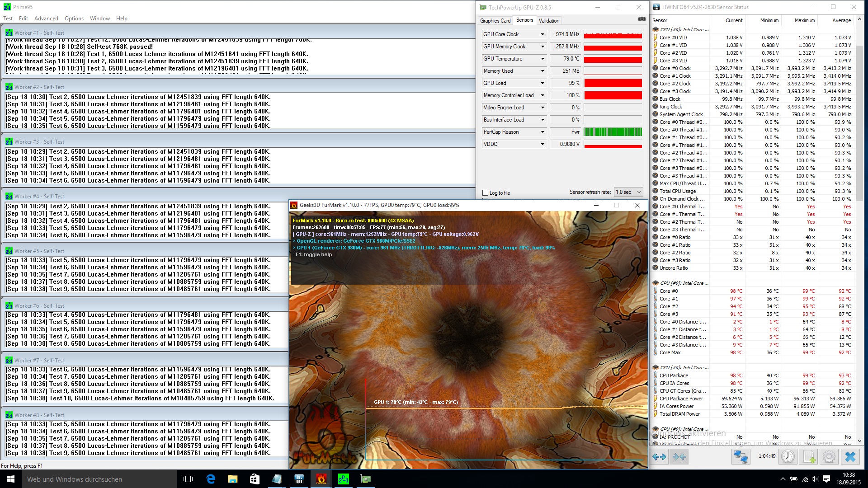
Task: Click HWiNFO log file sheet icon
Action: coord(809,457)
